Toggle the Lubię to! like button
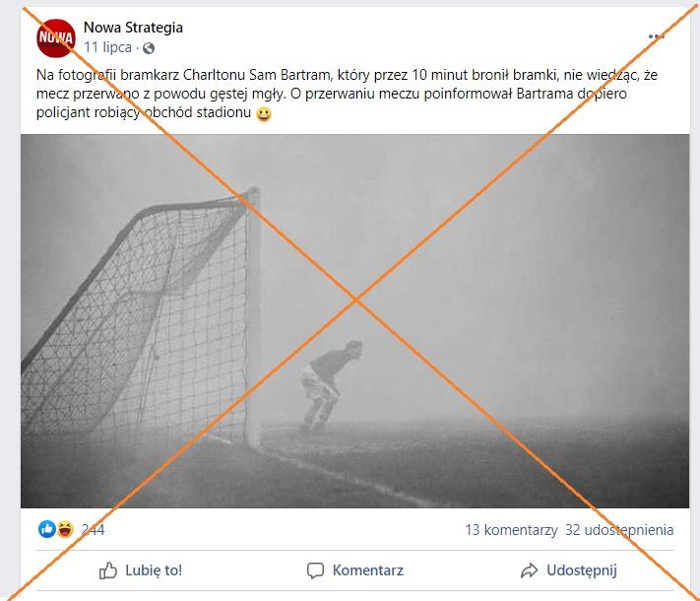 141,570
